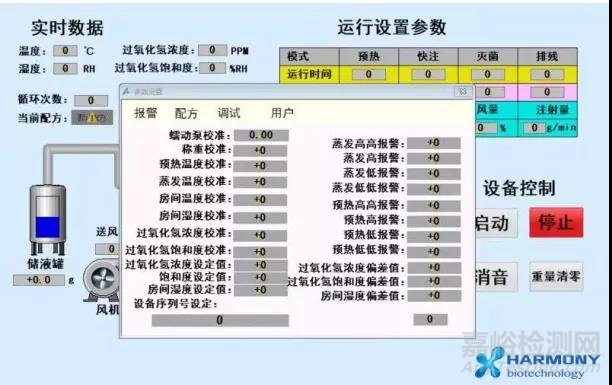This screenshot has height=385, width=612.
Task: Click the pink row field under 排残
Action: point(547,92)
